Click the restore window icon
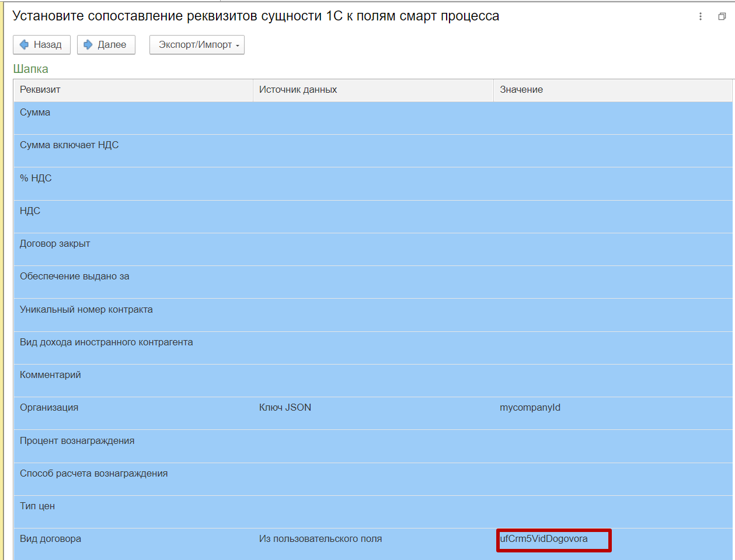The height and width of the screenshot is (560, 735). pyautogui.click(x=722, y=16)
